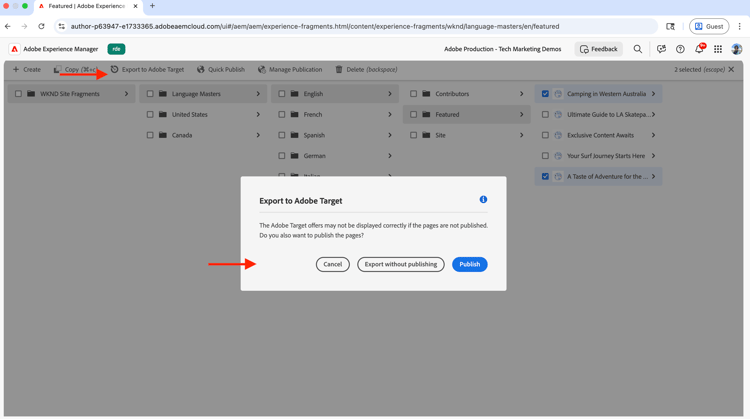Close the Featured browser tab
This screenshot has width=750, height=419.
pos(135,6)
